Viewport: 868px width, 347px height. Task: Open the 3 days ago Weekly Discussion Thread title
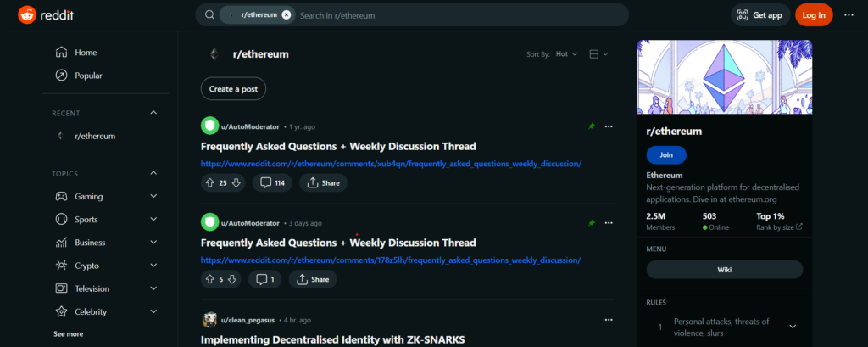(x=338, y=243)
